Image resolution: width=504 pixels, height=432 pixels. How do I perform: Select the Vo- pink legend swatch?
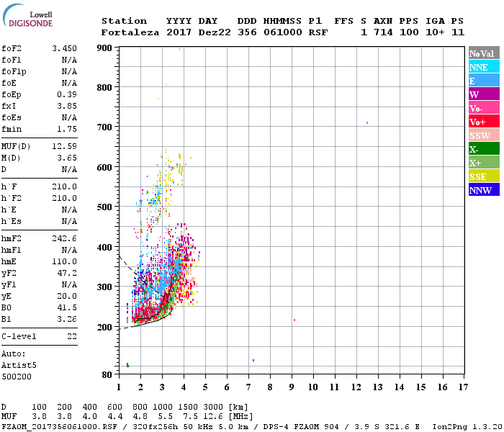484,108
